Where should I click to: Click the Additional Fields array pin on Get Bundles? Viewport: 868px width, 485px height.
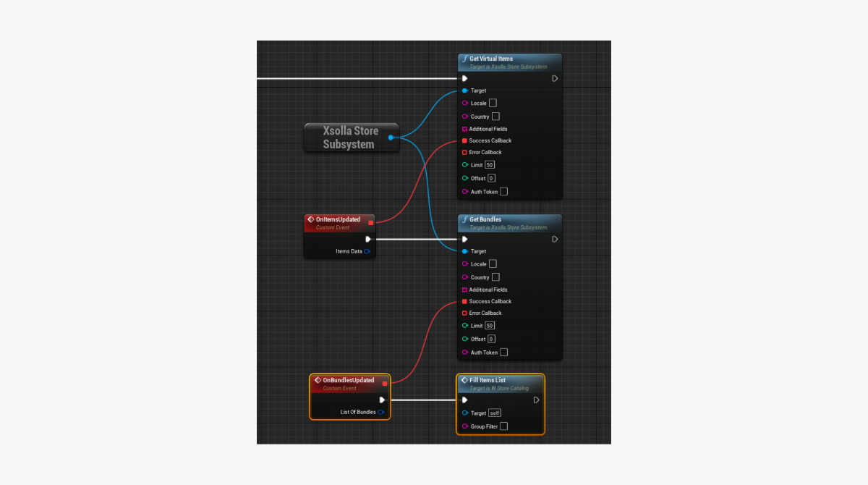click(464, 290)
